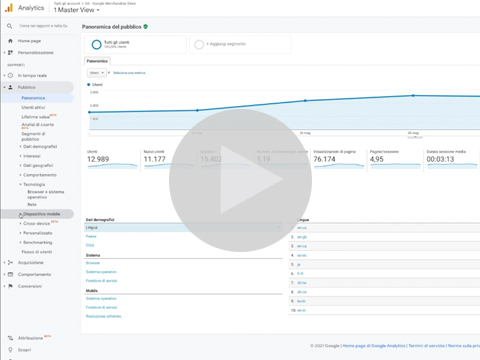Click the 26 mag data point on chart
This screenshot has width=480, height=360.
[x=413, y=96]
